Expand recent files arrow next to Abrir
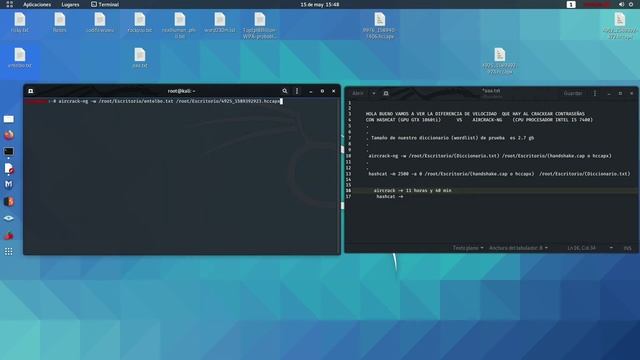640x360 pixels. 373,93
